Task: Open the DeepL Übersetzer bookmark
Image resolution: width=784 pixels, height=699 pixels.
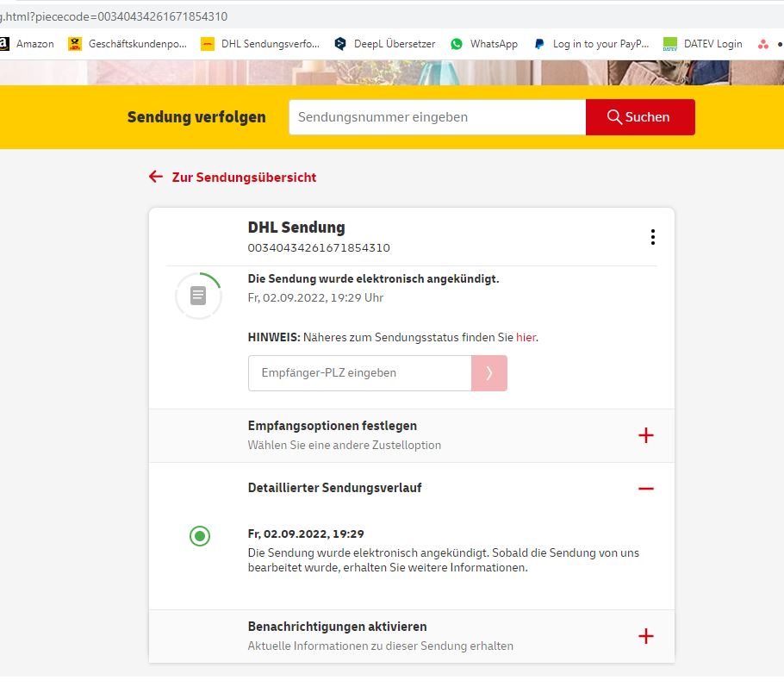Action: pos(384,44)
